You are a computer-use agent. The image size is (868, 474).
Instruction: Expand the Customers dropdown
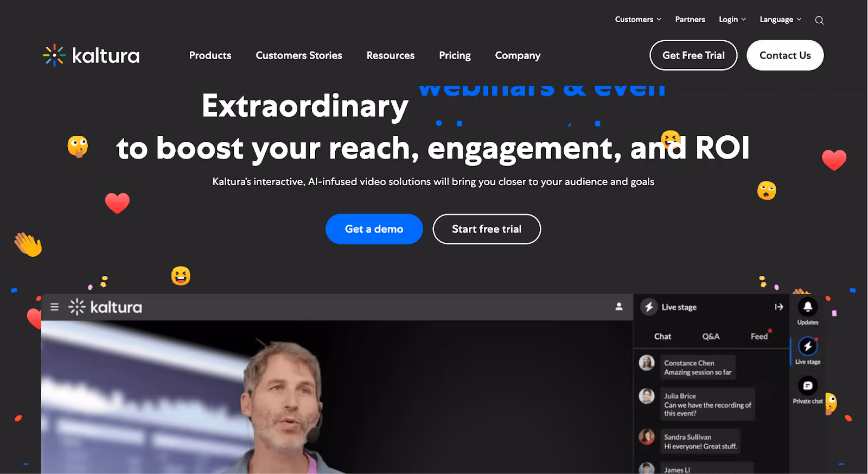(x=638, y=20)
